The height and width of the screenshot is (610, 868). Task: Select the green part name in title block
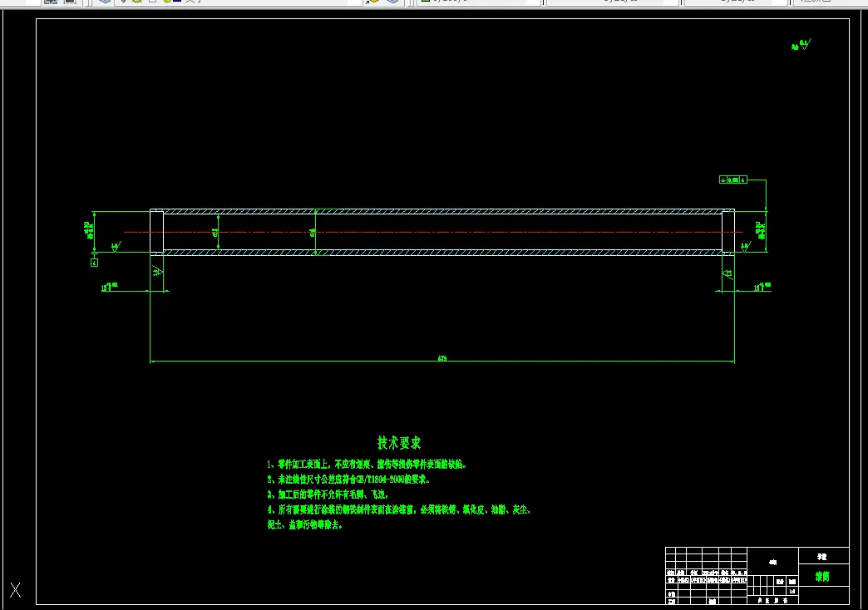pos(822,576)
